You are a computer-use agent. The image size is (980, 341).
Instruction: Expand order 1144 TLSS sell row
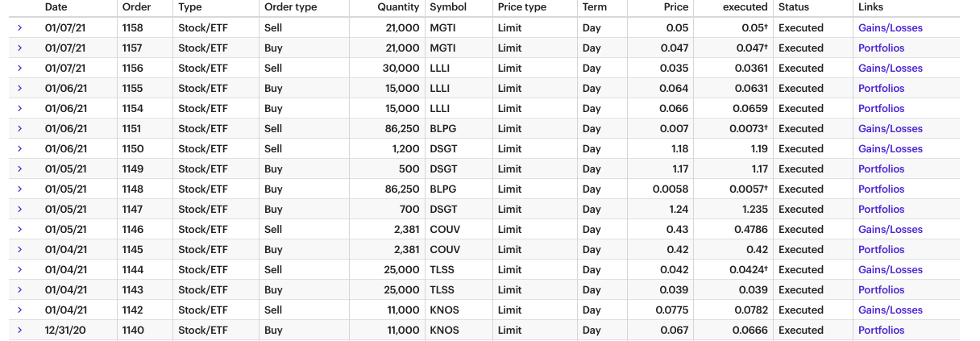(19, 269)
